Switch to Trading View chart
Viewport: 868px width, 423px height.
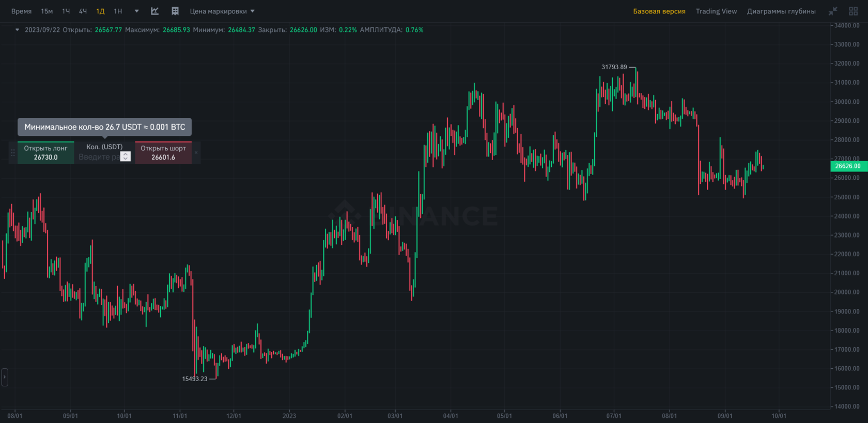click(x=716, y=11)
